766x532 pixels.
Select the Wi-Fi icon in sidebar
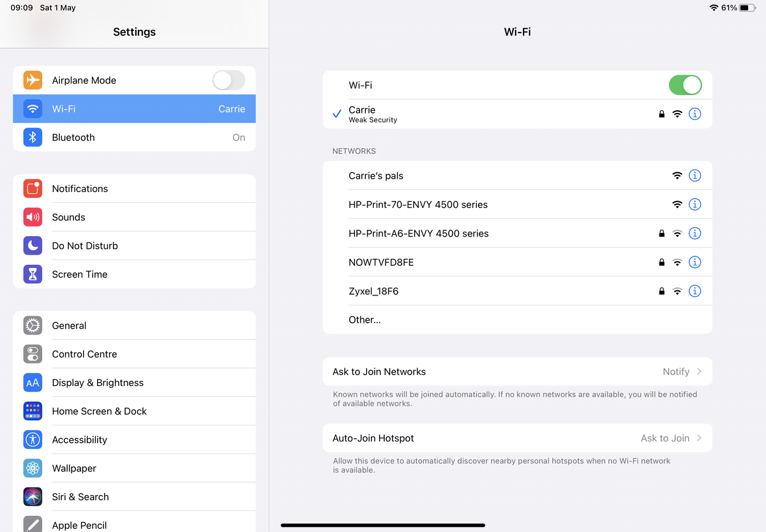pyautogui.click(x=33, y=108)
